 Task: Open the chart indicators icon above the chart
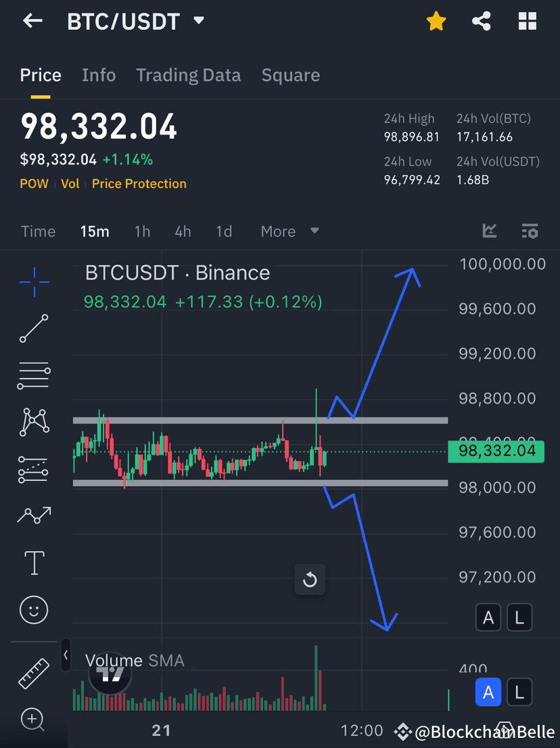pos(489,231)
